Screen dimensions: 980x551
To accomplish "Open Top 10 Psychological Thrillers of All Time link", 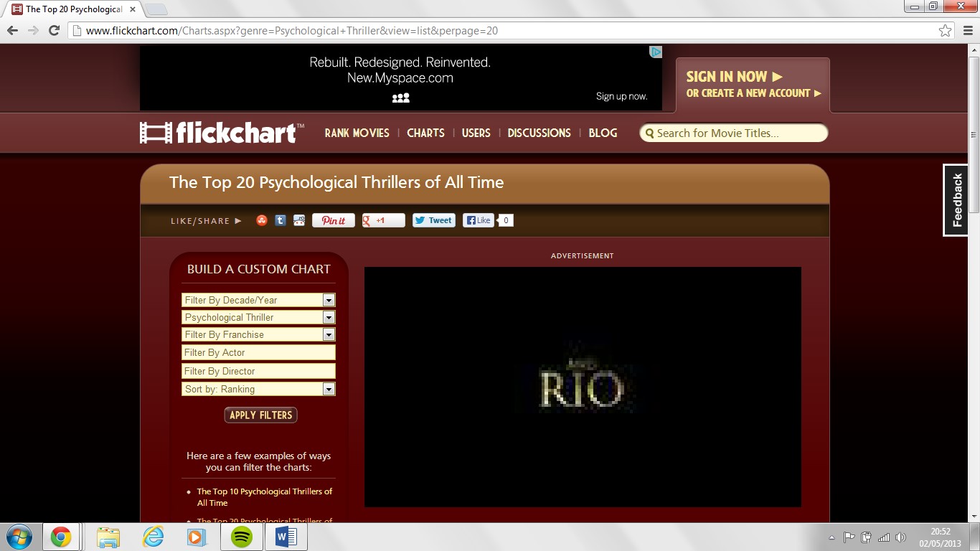I will (265, 497).
